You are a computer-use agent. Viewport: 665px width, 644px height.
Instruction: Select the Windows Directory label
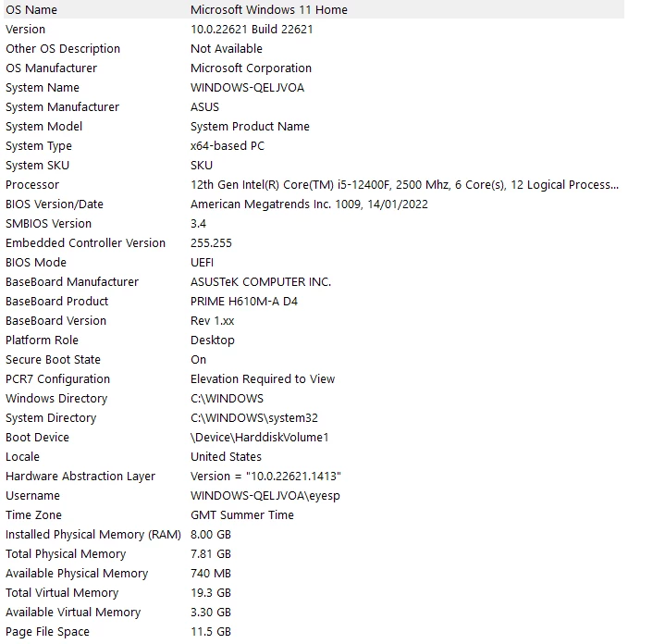[56, 399]
